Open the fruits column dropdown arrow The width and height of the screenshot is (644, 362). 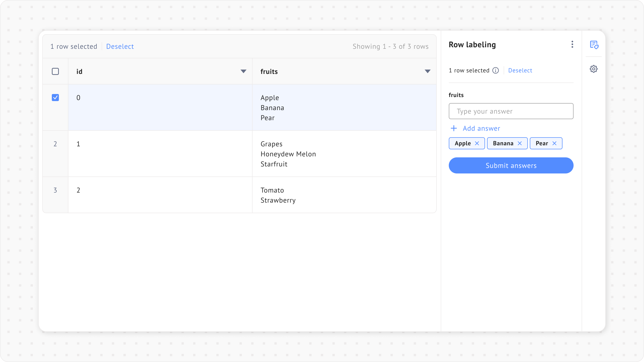[427, 71]
